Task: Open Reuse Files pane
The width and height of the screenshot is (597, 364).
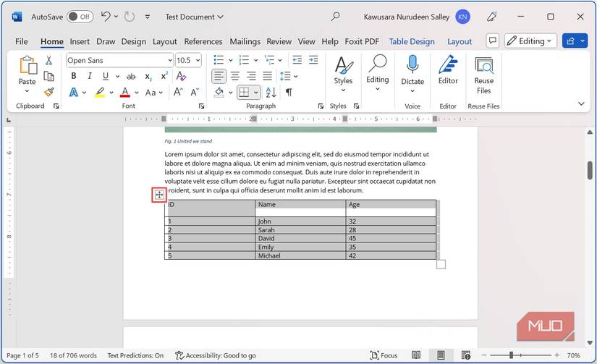Action: pyautogui.click(x=484, y=75)
